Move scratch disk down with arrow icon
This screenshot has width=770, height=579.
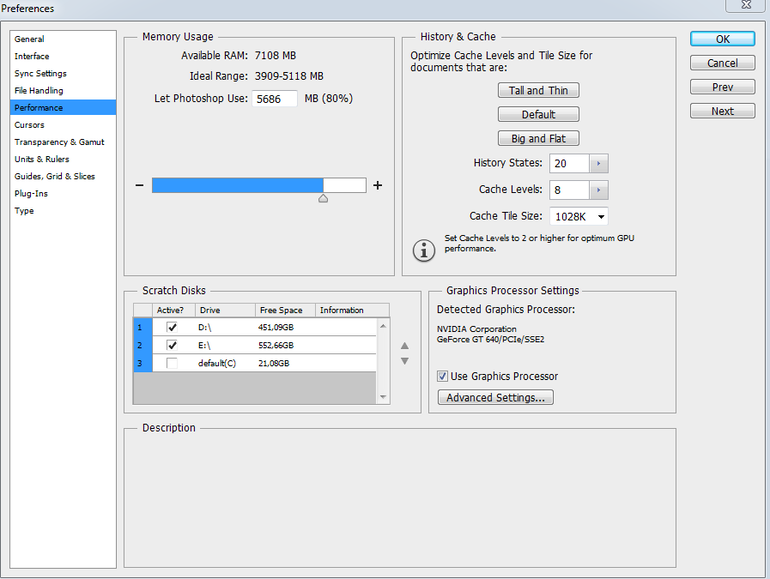(x=404, y=361)
